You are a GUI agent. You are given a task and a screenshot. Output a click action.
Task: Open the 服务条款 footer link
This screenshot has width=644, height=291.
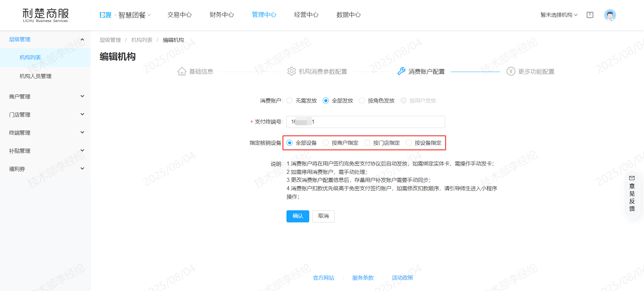[x=363, y=278]
